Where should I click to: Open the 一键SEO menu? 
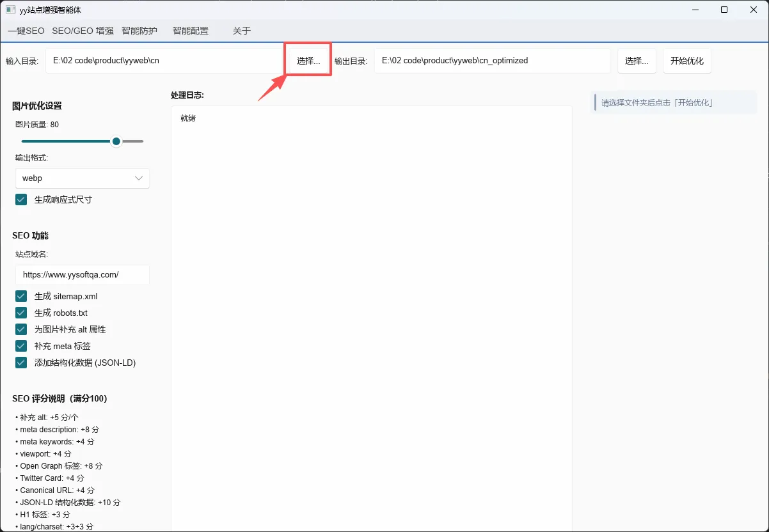click(26, 31)
